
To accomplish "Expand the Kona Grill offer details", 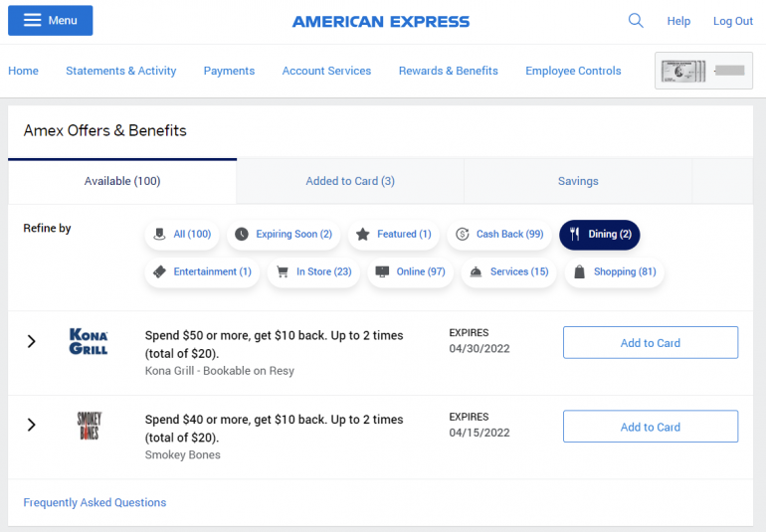I will click(31, 341).
